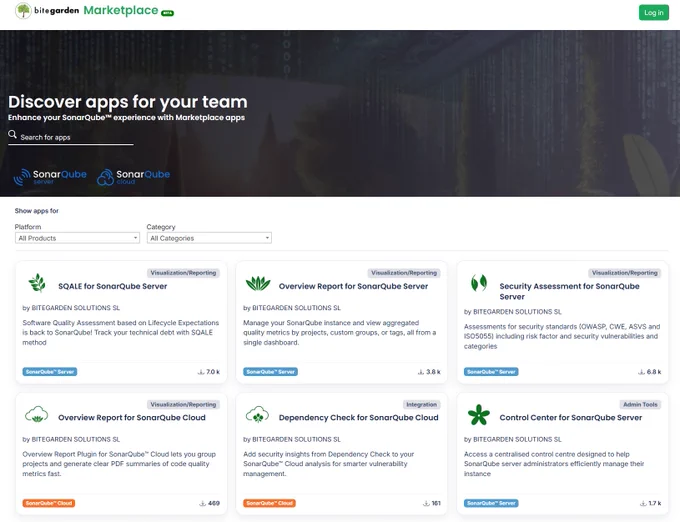
Task: Click the Integration category tag
Action: [x=422, y=405]
